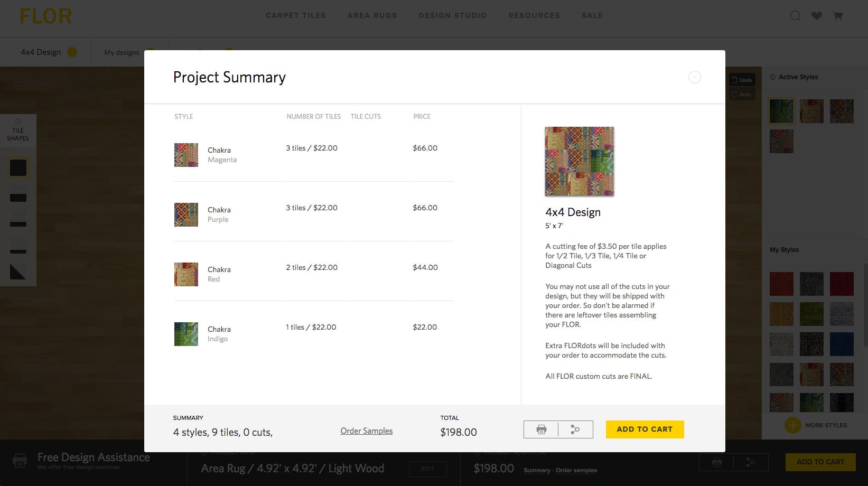The image size is (868, 486).
Task: Open the search icon in the header
Action: [795, 16]
